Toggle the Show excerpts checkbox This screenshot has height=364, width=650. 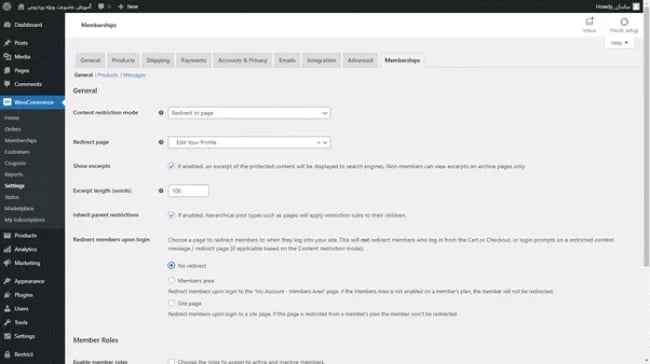click(x=171, y=166)
